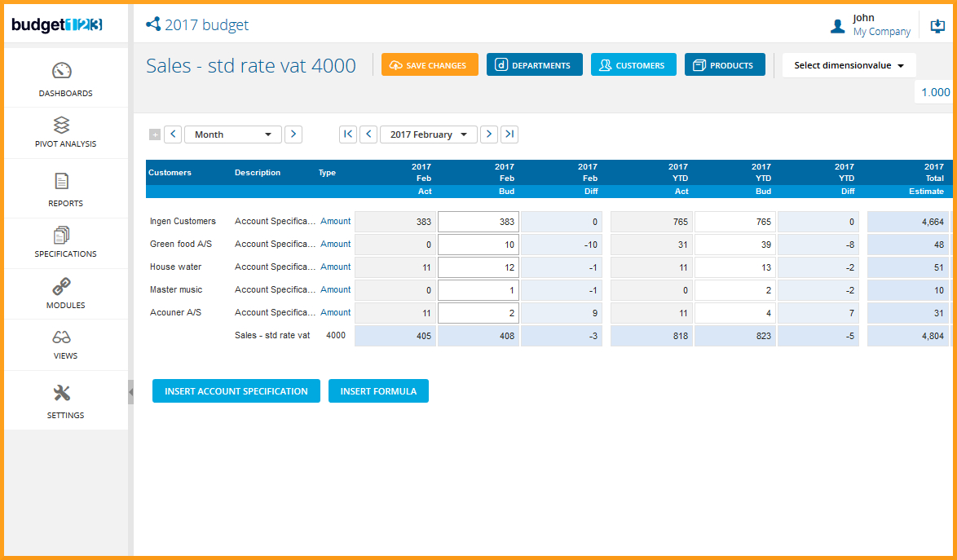Click the Views glasses icon
The height and width of the screenshot is (560, 957).
pyautogui.click(x=62, y=337)
